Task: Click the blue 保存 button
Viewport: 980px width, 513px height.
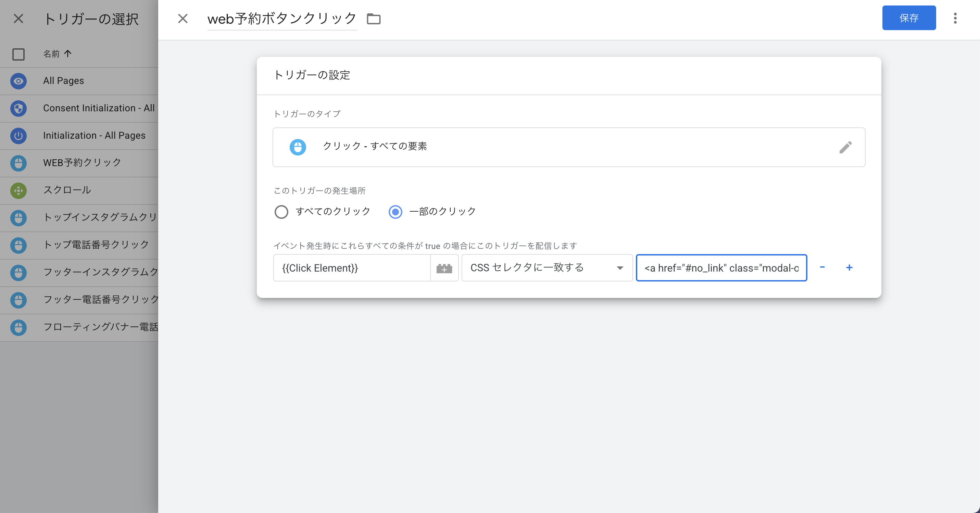Action: [x=908, y=18]
